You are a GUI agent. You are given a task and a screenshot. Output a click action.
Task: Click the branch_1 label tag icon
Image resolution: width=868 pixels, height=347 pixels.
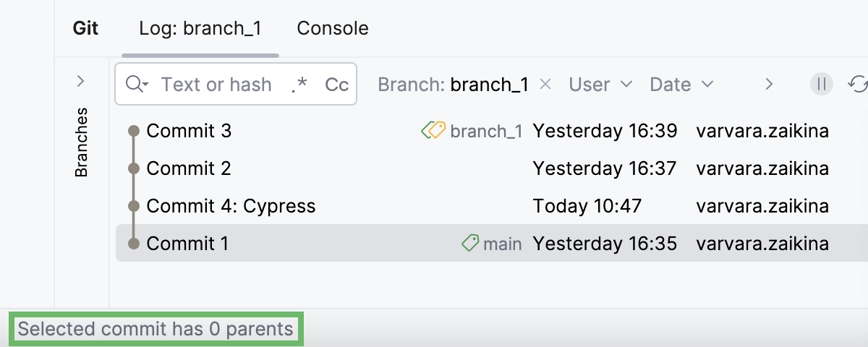click(x=433, y=131)
